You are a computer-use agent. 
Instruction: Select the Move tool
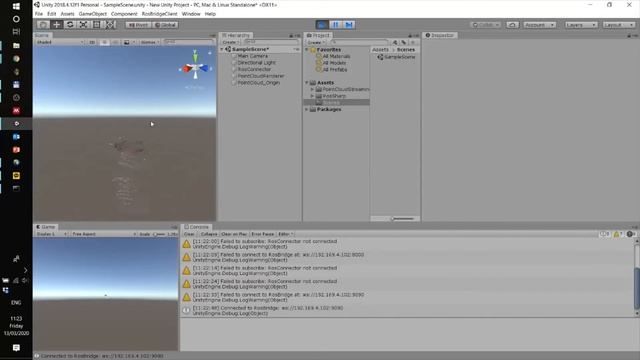[56, 25]
